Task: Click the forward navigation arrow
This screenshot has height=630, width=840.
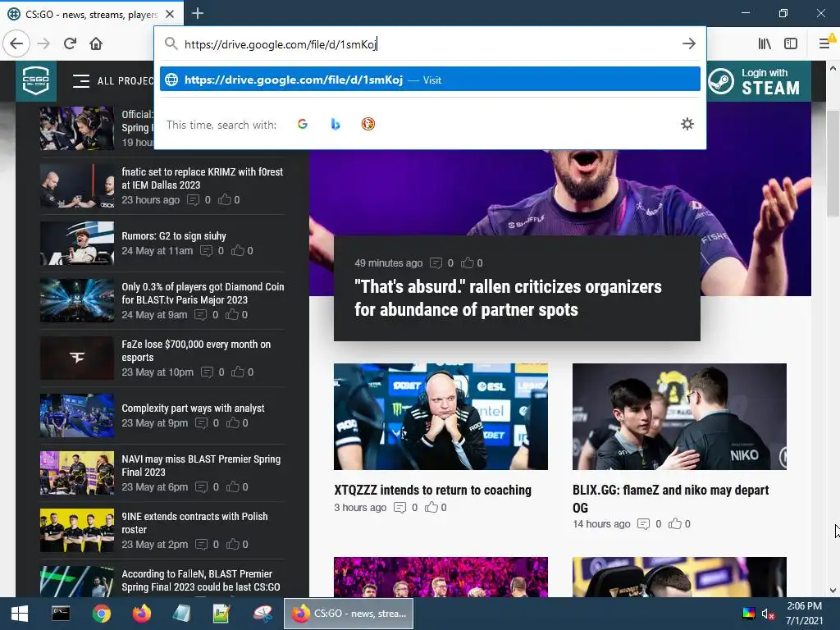Action: [x=43, y=43]
